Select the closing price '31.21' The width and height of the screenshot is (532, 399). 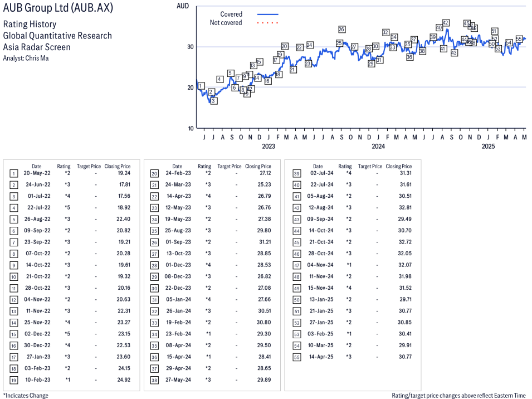[265, 242]
